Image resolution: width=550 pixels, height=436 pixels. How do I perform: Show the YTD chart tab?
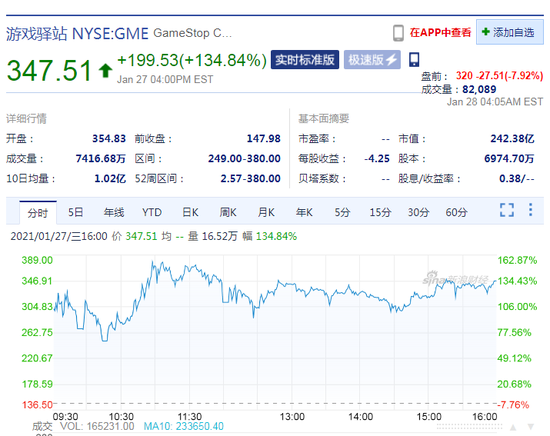152,212
